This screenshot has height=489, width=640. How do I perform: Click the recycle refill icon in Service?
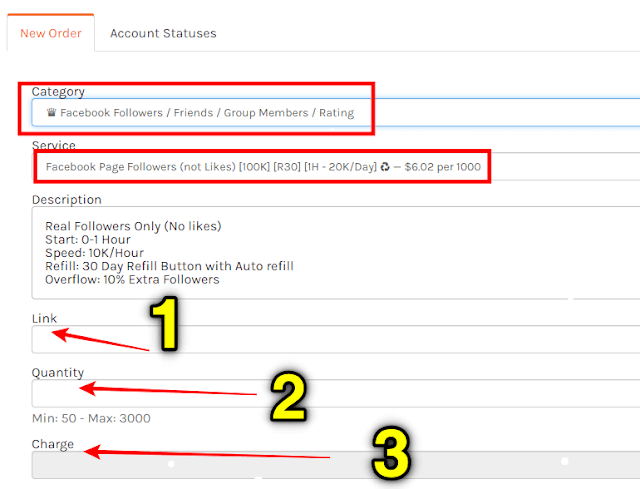385,167
